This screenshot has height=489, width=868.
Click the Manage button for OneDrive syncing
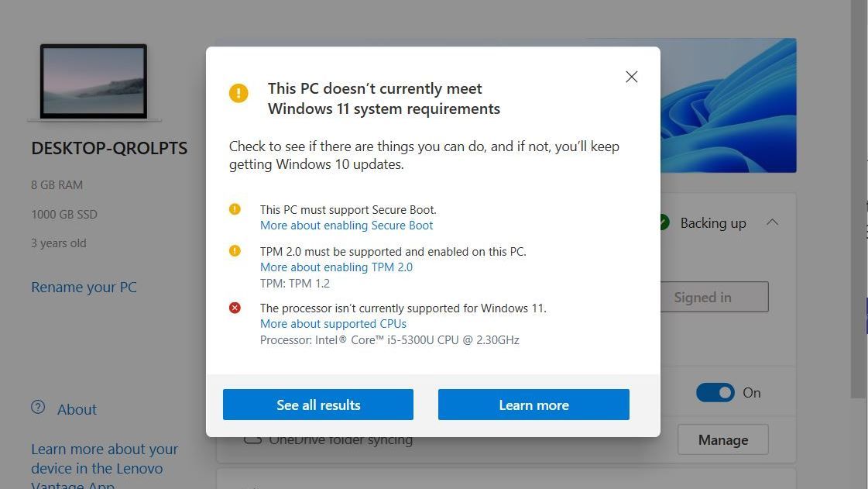722,439
